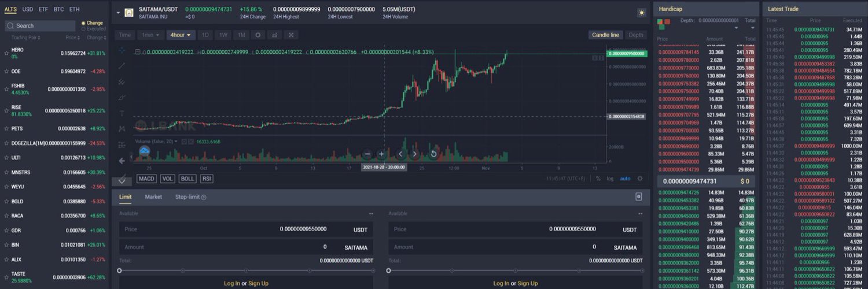Favorite the HERO pair star

(x=6, y=53)
